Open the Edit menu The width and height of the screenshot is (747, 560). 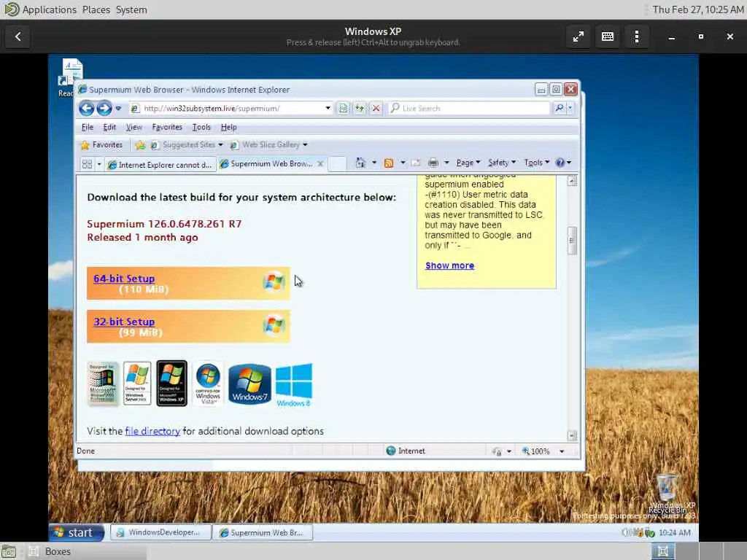(109, 127)
